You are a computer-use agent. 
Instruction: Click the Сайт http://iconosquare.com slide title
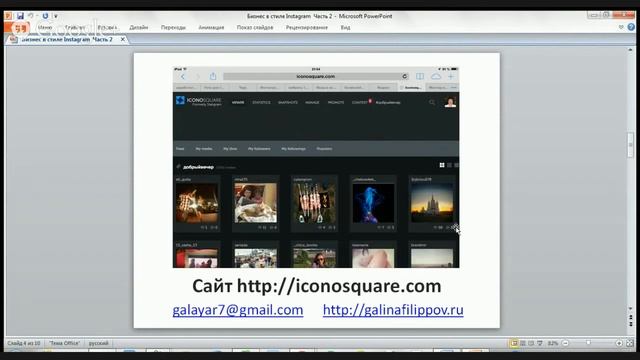point(316,286)
